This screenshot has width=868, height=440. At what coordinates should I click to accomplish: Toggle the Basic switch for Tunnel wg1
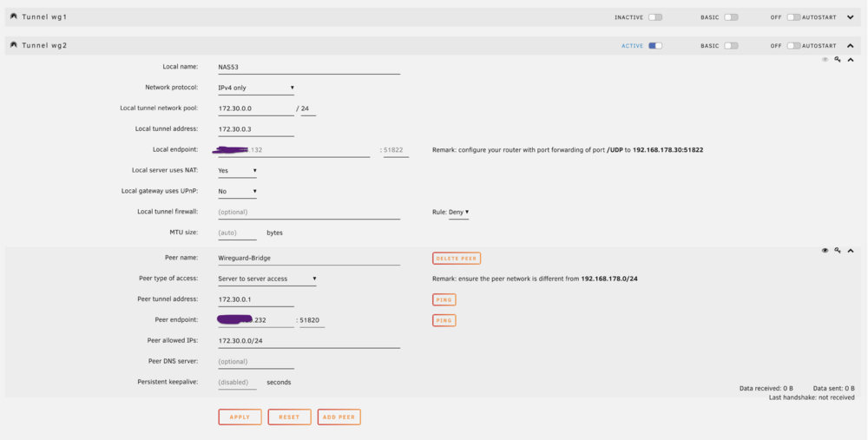pos(731,17)
